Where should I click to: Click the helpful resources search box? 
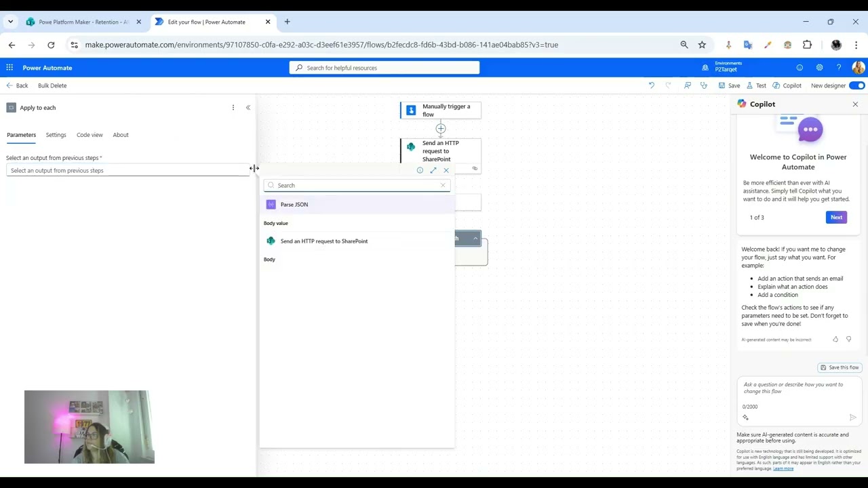tap(384, 68)
